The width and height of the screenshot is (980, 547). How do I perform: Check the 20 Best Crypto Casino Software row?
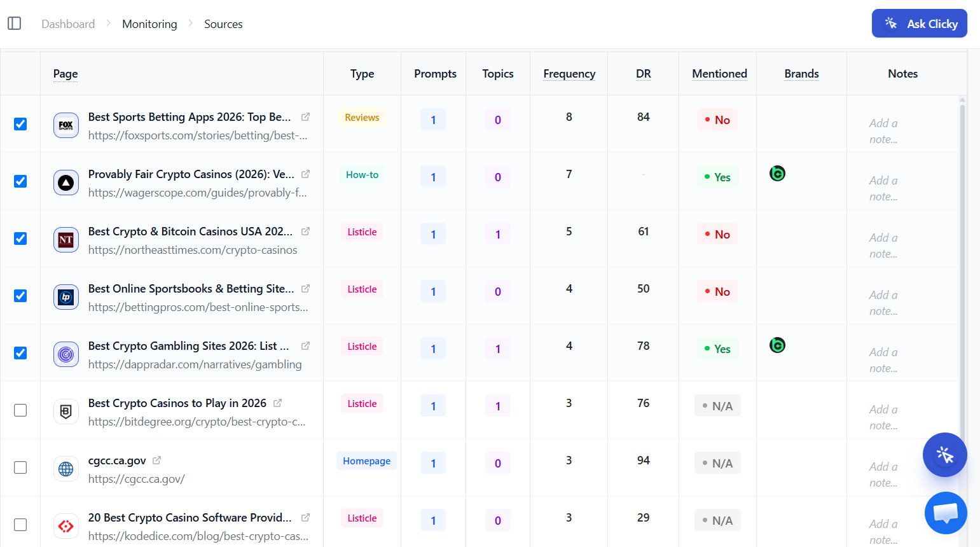point(20,525)
